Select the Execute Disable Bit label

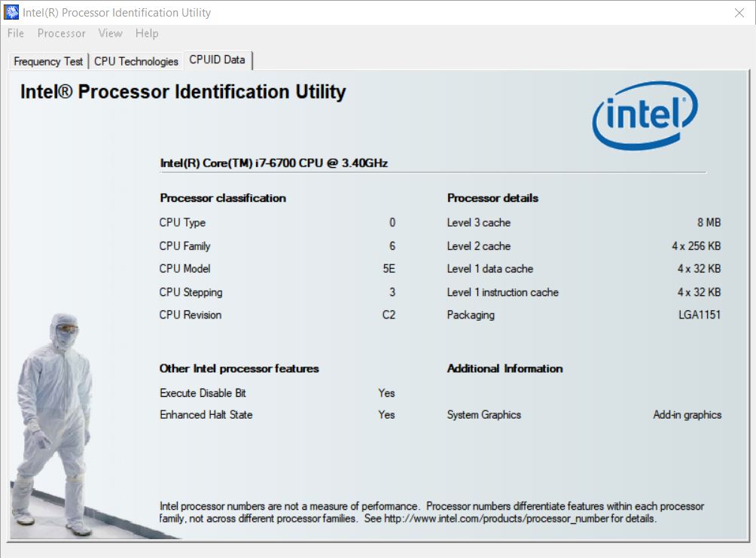click(x=203, y=393)
